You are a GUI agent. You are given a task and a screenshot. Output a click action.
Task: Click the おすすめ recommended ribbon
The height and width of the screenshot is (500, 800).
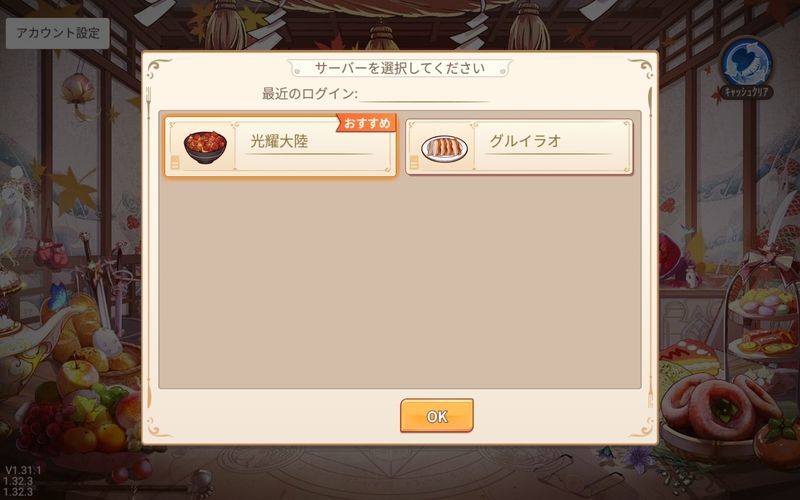[366, 123]
